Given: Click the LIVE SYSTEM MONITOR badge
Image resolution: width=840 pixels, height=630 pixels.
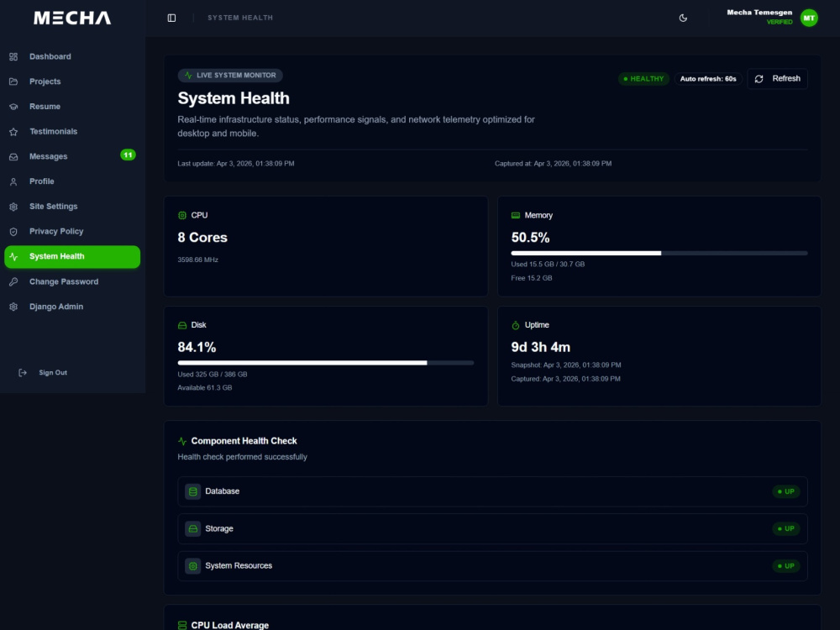Looking at the screenshot, I should click(x=230, y=76).
